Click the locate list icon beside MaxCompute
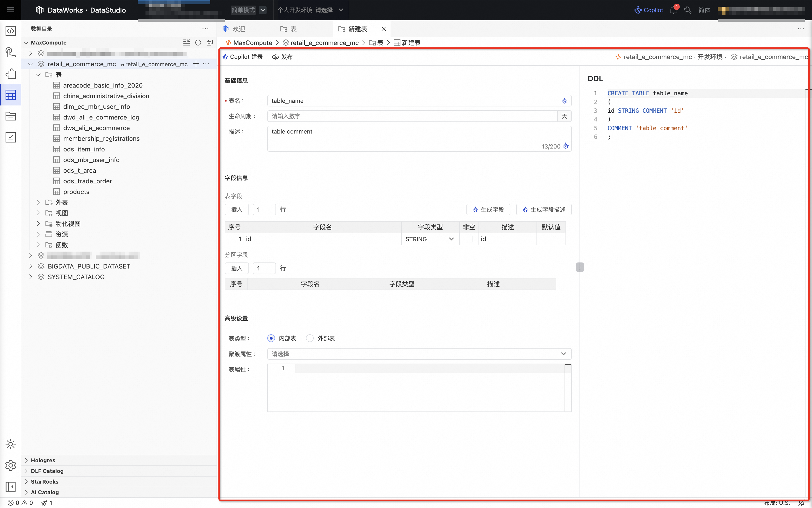The height and width of the screenshot is (508, 812). point(186,43)
